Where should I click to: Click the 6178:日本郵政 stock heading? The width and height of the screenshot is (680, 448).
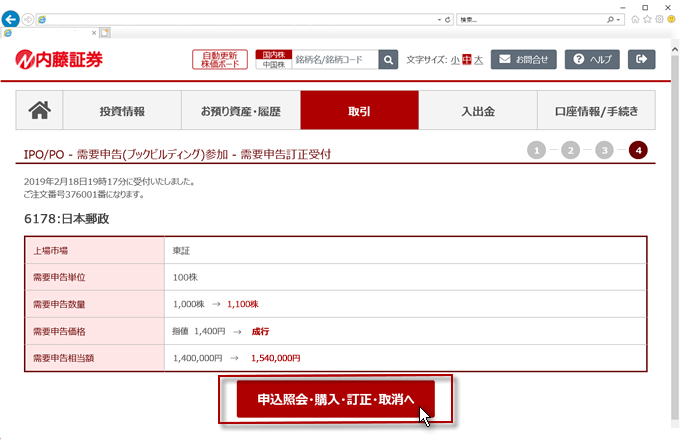pos(66,219)
